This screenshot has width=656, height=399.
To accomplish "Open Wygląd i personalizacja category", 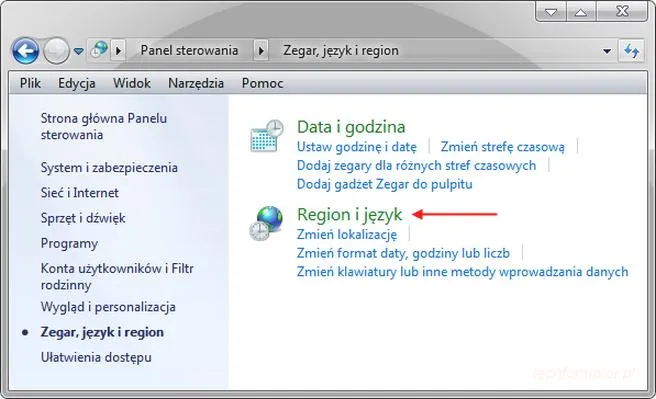I will pos(108,307).
